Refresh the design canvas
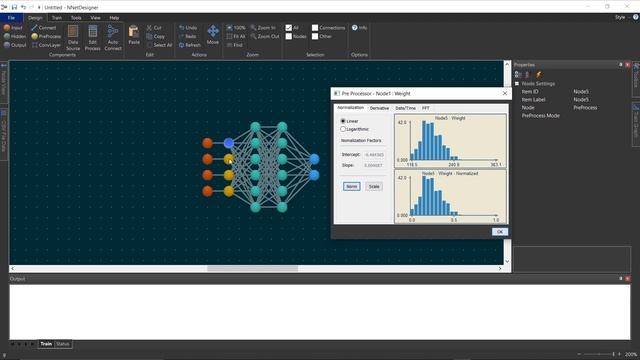Image resolution: width=640 pixels, height=360 pixels. [190, 45]
